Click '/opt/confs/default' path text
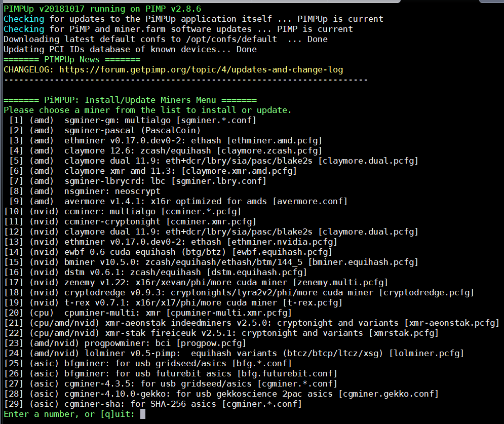Viewport: 504px width, 424px height. point(231,39)
